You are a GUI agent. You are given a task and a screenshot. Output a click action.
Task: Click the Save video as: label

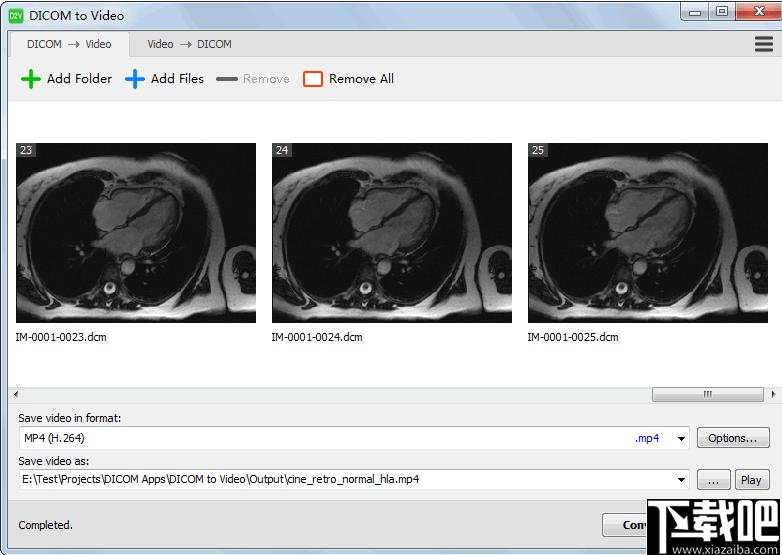[x=54, y=461]
